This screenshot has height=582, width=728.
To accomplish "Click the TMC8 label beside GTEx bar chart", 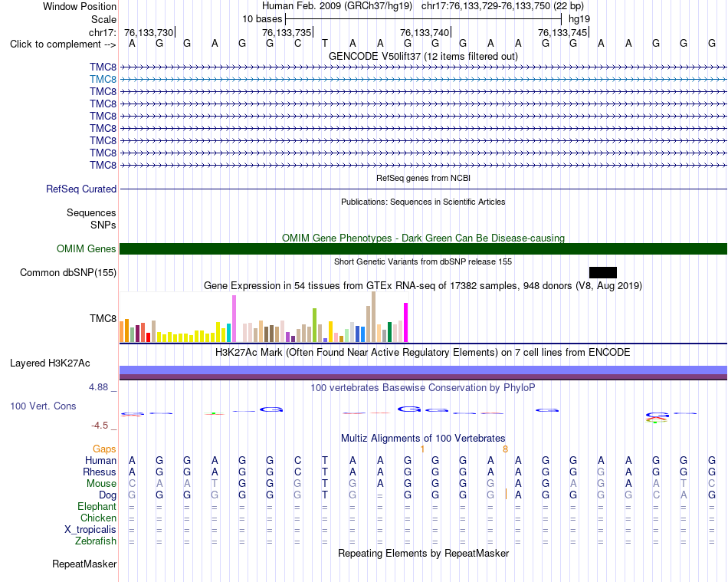I will click(x=103, y=319).
